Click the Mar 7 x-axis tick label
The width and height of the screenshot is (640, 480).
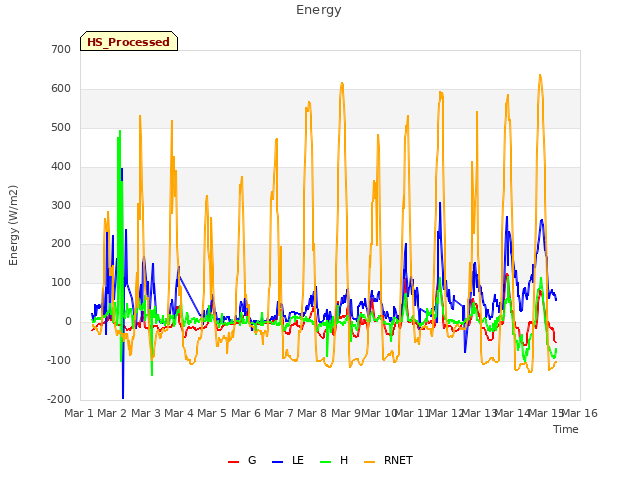coord(279,413)
